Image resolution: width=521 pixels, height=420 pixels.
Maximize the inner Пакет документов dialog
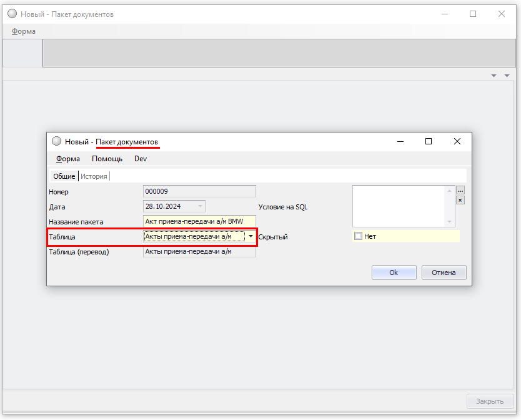click(429, 141)
